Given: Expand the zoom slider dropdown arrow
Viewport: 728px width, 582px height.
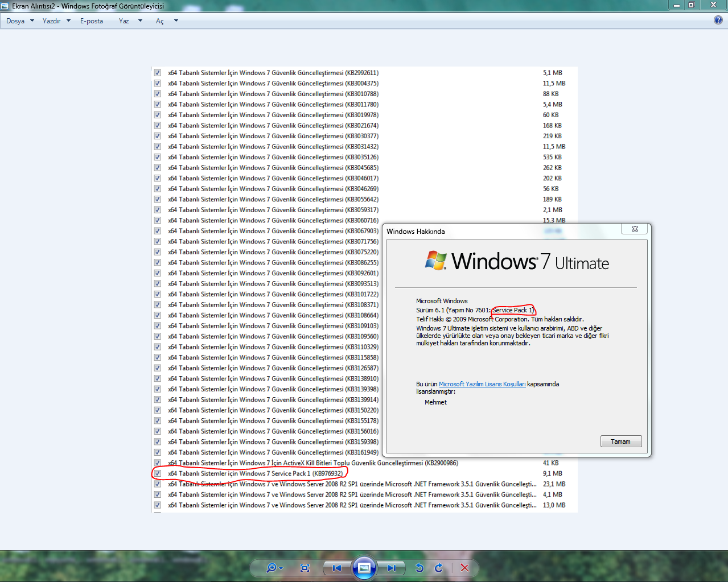Looking at the screenshot, I should 281,568.
